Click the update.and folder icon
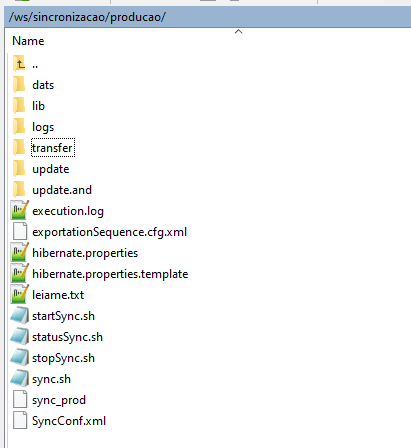Screen dimensions: 411x448 click(x=19, y=190)
